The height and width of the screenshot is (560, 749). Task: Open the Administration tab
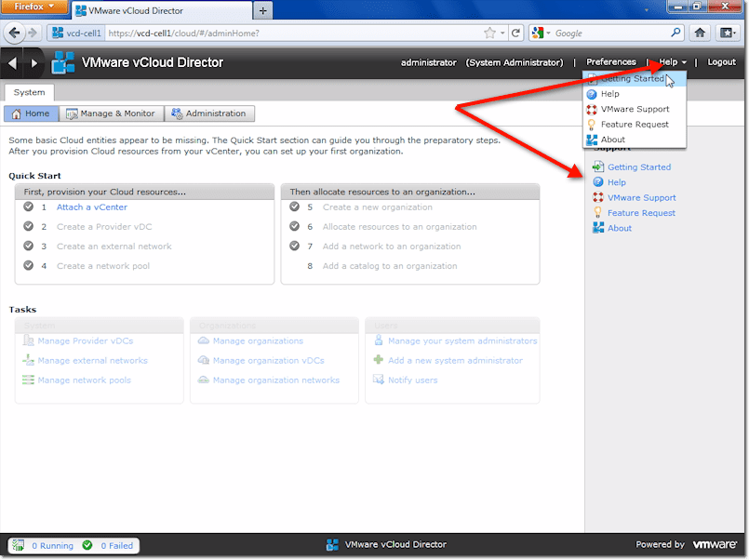[209, 113]
